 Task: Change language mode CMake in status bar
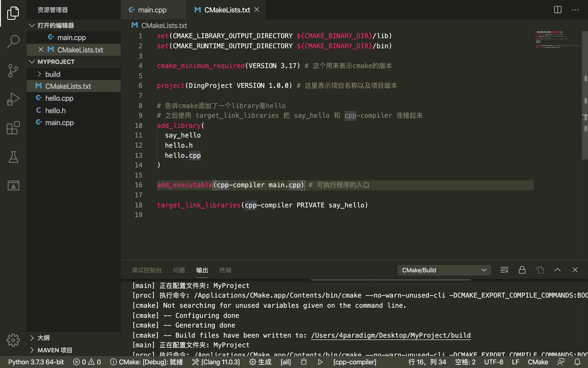pos(538,362)
